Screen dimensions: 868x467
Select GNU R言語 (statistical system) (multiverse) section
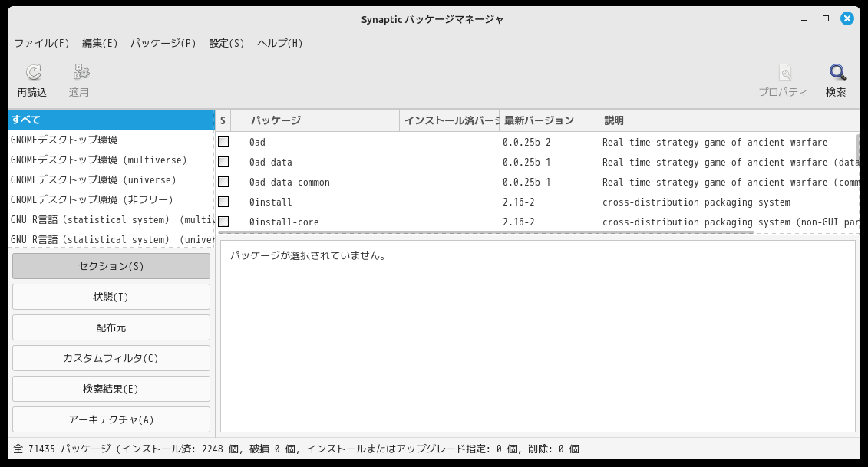pos(111,219)
